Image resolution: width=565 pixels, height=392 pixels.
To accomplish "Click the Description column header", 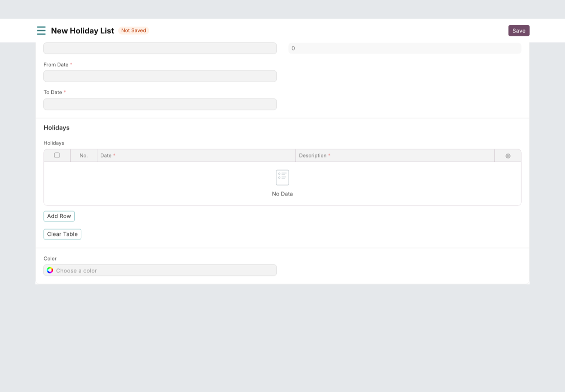I will coord(395,156).
